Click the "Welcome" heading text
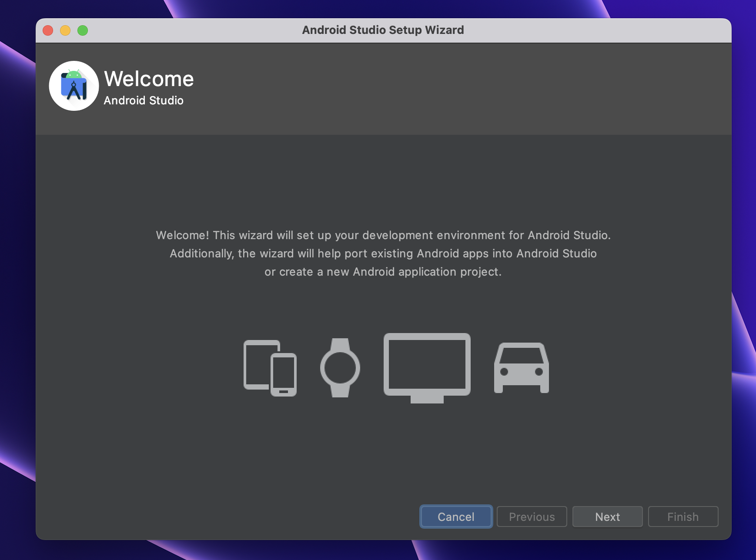 [x=149, y=79]
